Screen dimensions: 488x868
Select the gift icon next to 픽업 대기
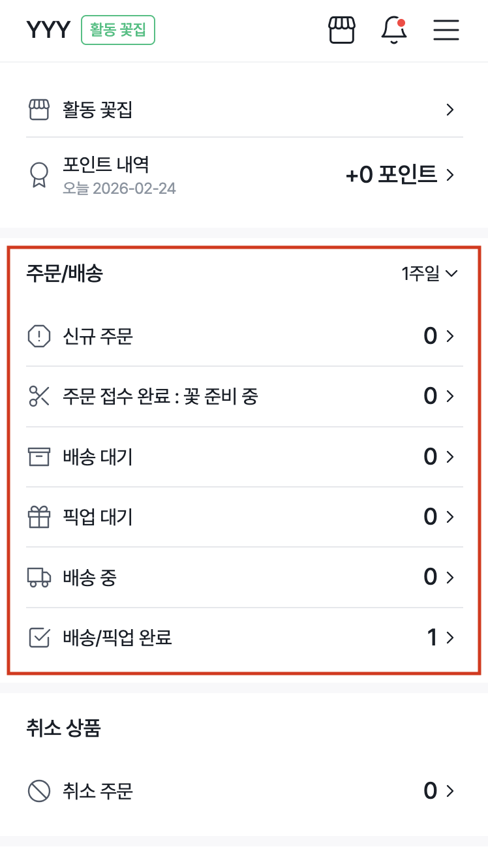coord(39,516)
